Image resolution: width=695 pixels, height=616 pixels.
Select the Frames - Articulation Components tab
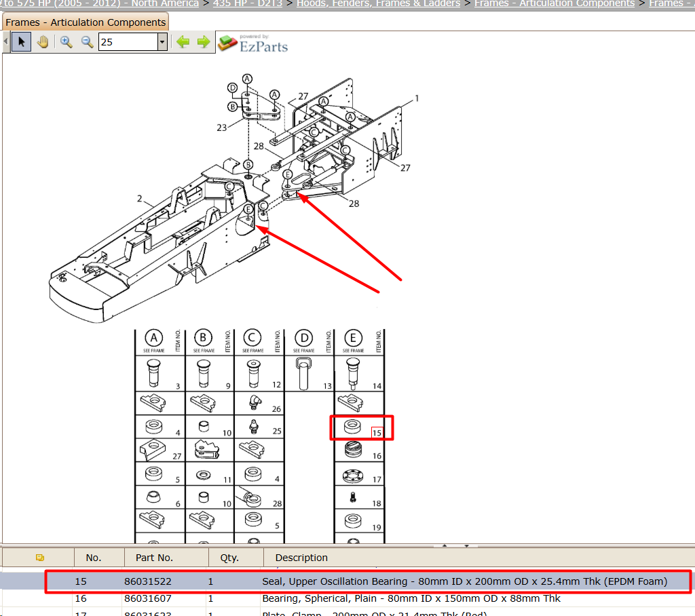point(86,22)
